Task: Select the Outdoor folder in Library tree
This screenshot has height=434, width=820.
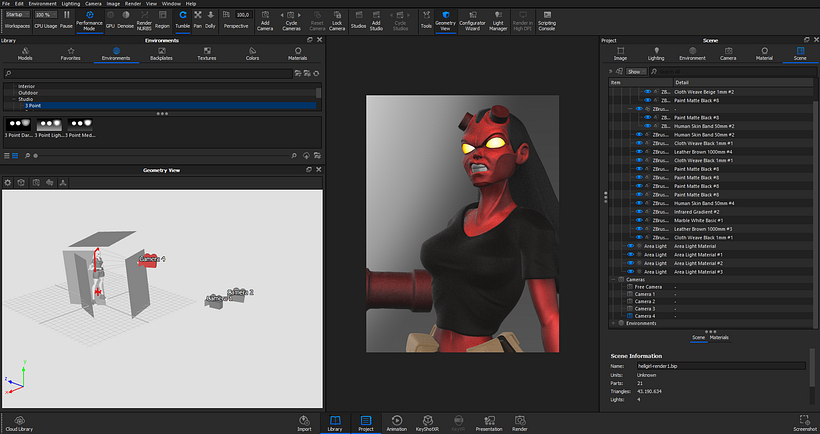Action: [x=28, y=93]
